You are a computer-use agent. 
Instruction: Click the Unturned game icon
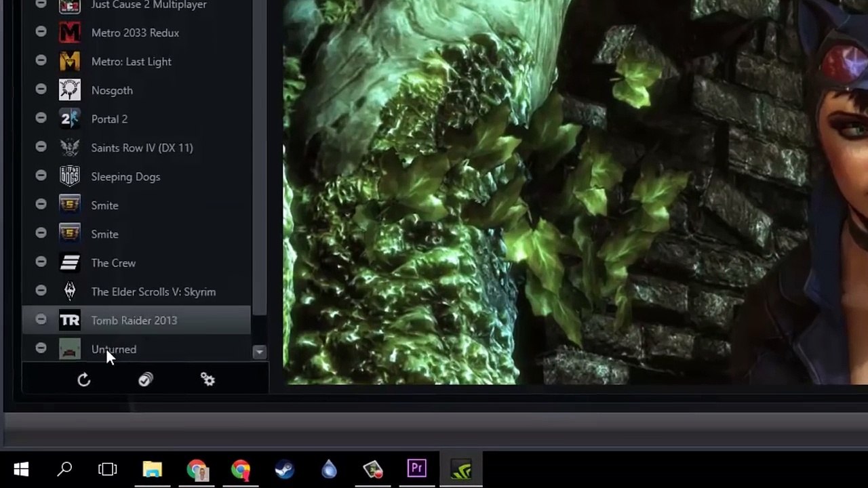pos(70,349)
